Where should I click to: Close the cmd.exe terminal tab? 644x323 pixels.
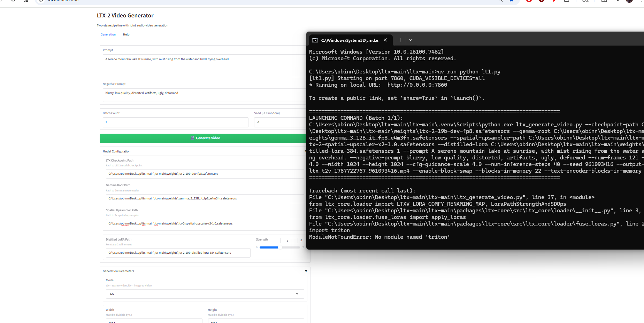tap(385, 40)
